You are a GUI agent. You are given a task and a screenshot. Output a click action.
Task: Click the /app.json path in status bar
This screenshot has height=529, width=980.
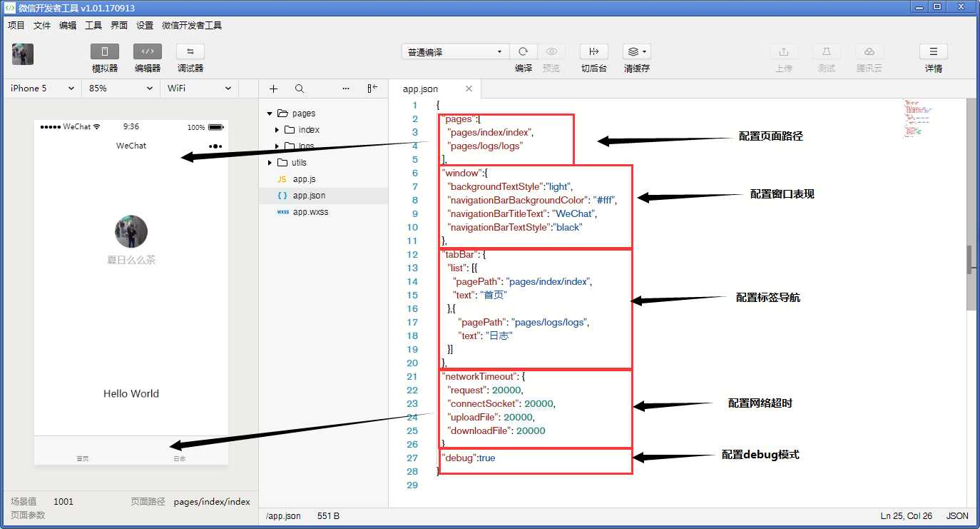[283, 515]
